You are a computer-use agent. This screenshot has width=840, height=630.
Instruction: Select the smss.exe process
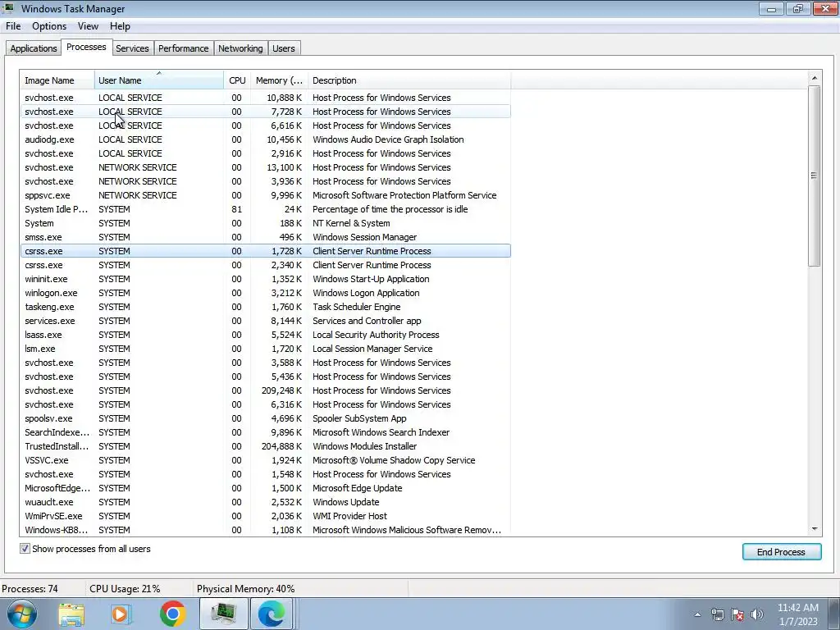tap(265, 237)
